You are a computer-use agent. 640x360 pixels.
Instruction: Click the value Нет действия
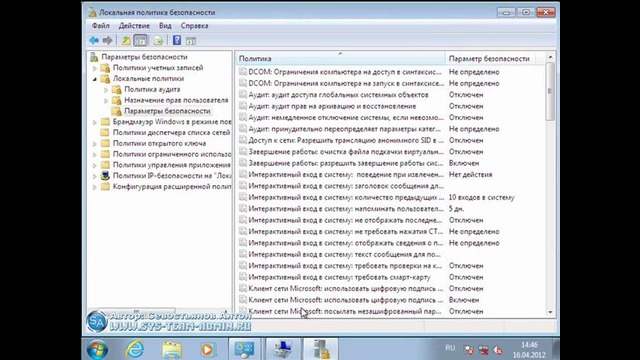click(x=471, y=175)
